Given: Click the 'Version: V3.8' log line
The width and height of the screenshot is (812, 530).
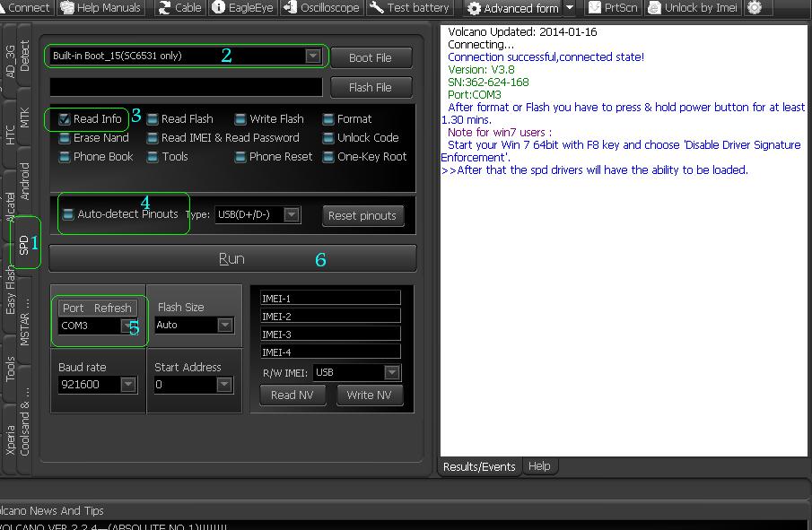Looking at the screenshot, I should (x=481, y=69).
